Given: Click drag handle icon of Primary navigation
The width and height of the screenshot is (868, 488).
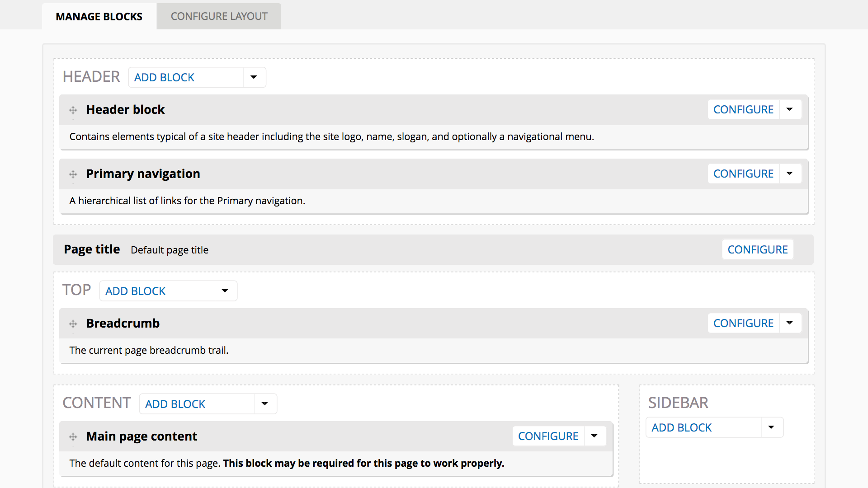Looking at the screenshot, I should (x=73, y=174).
